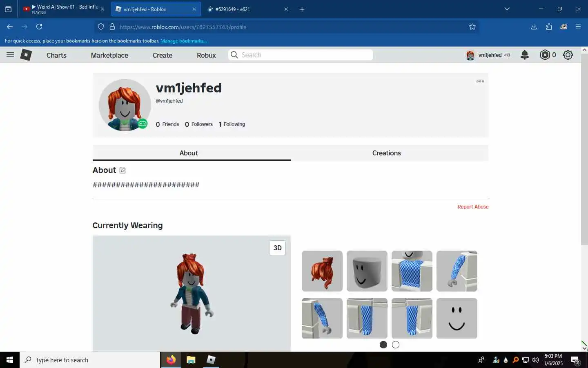Open the 0 Friends list
588x368 pixels.
[167, 124]
